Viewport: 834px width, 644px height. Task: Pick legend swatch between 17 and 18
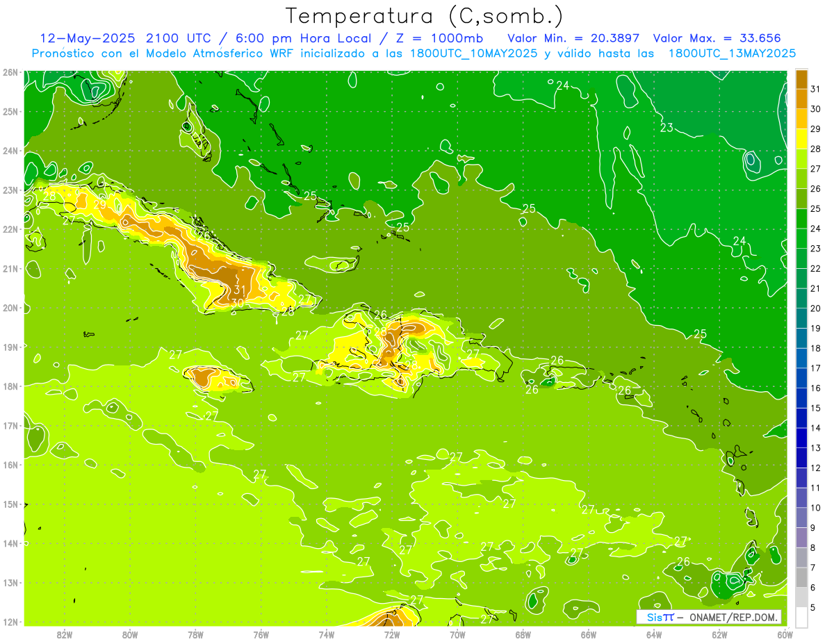click(x=801, y=358)
